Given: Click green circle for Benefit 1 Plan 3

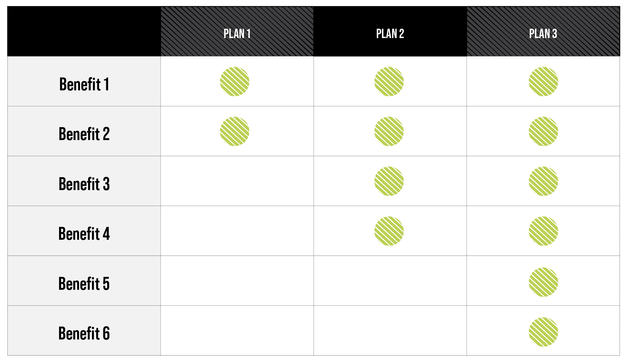Looking at the screenshot, I should pos(543,81).
